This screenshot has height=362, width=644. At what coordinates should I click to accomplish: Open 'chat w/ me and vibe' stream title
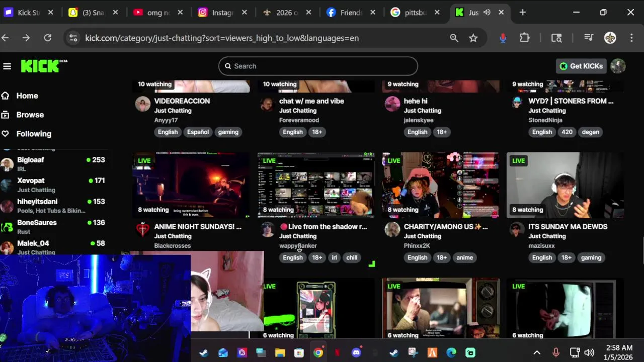311,101
